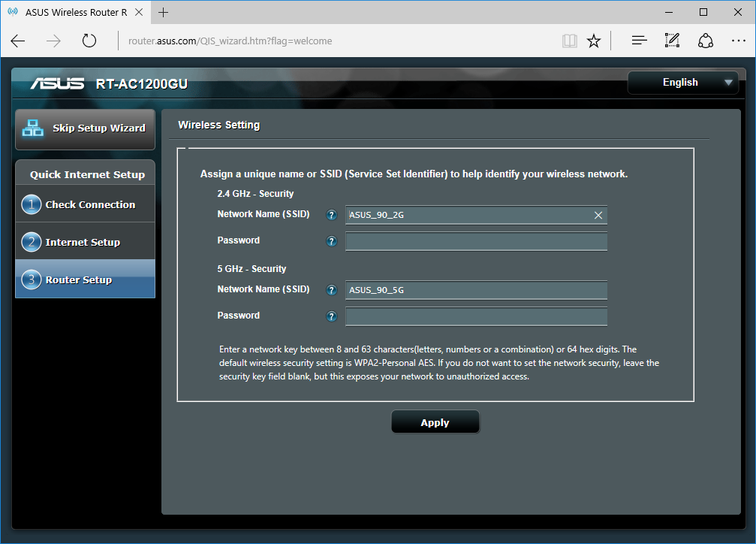This screenshot has width=756, height=544.
Task: Close the ASUS Wireless Router tab
Action: click(139, 13)
